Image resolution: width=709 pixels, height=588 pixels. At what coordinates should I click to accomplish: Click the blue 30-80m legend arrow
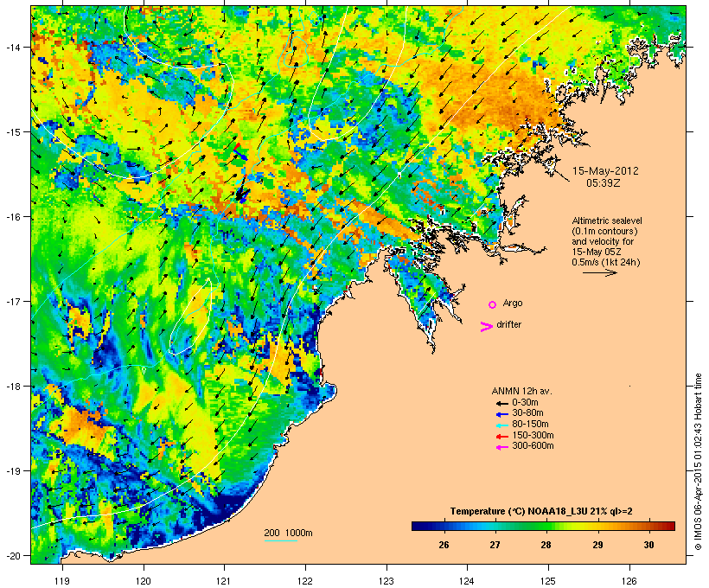pos(501,414)
